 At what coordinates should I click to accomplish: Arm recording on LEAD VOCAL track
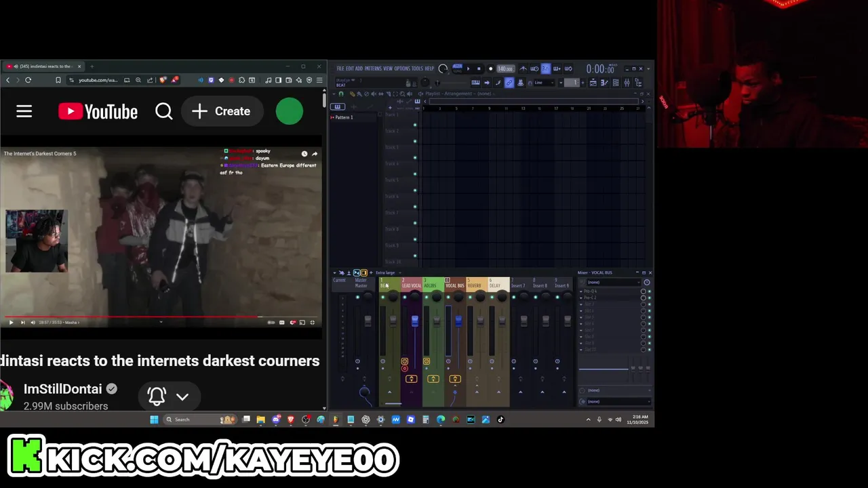tap(404, 369)
